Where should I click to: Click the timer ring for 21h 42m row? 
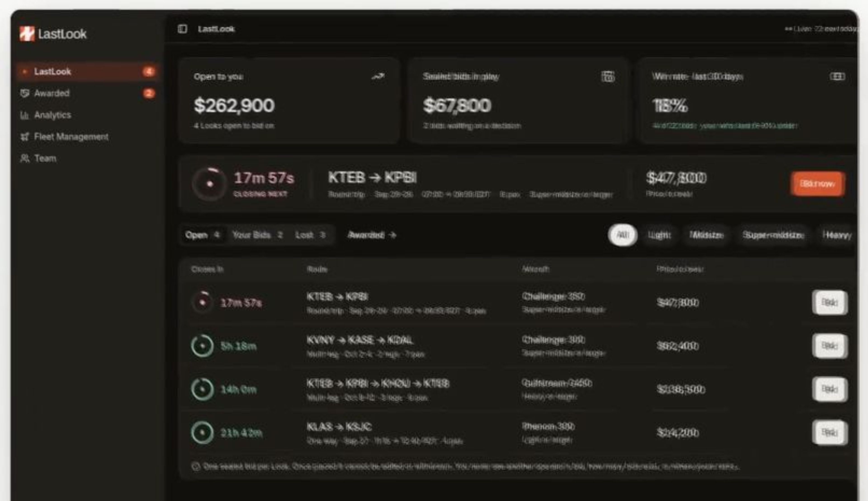(202, 432)
